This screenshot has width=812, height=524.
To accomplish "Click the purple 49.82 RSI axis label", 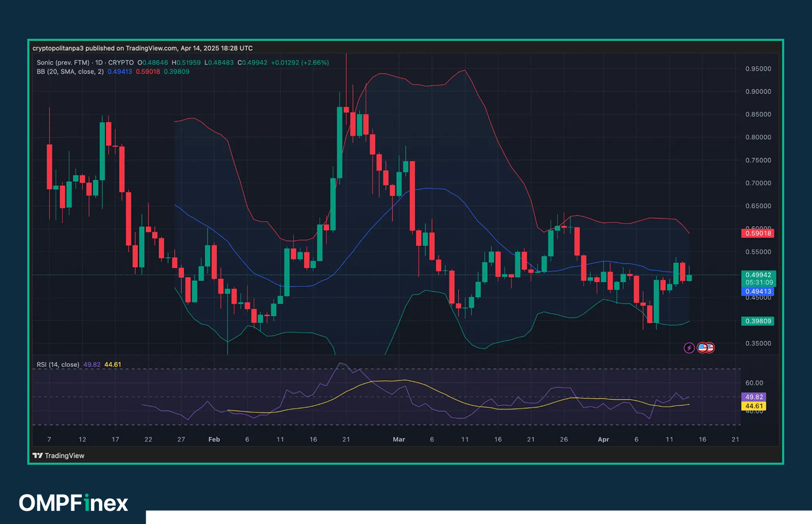I will tap(754, 397).
